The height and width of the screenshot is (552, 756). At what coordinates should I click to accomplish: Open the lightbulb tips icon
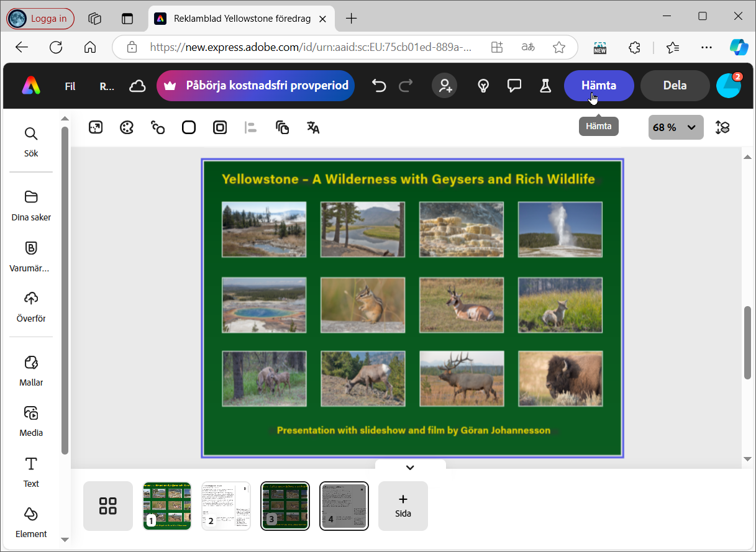[x=483, y=86]
